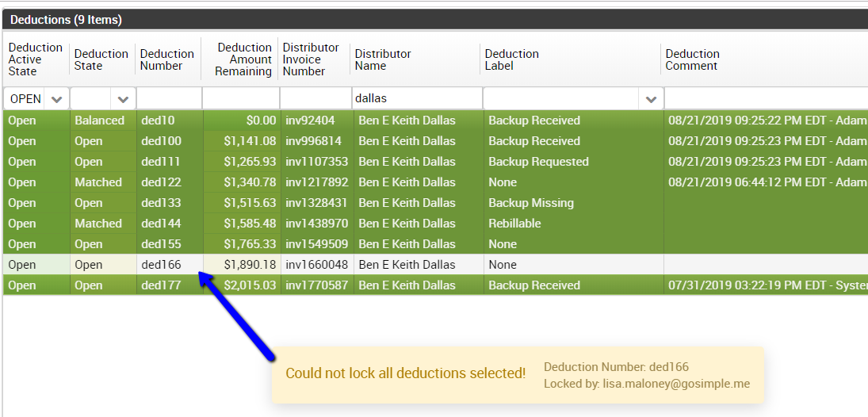Image resolution: width=868 pixels, height=417 pixels.
Task: Click the Rebillable label in ded144 row
Action: (514, 224)
